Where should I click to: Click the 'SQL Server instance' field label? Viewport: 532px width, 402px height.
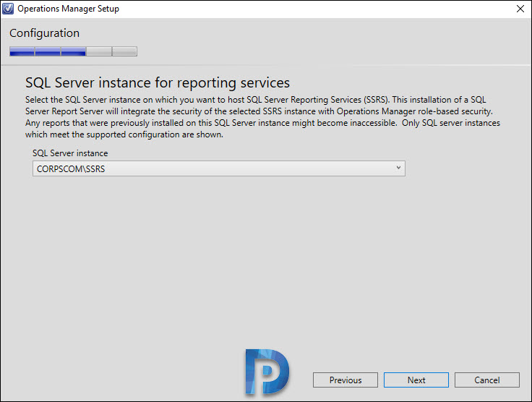[70, 153]
